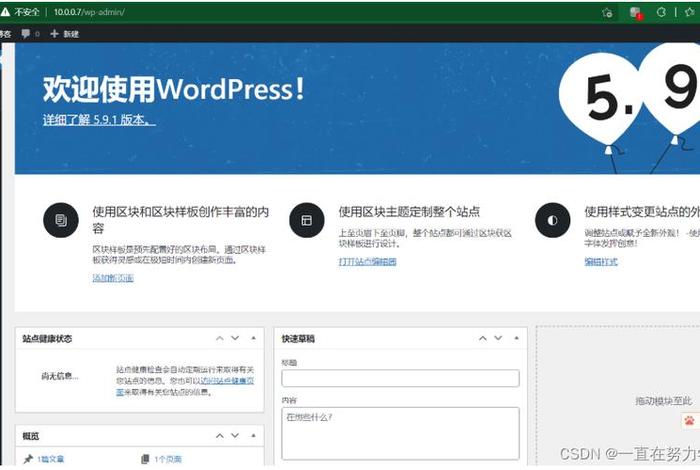Click the pages icon next to 1个页面
This screenshot has width=700, height=470.
pyautogui.click(x=145, y=459)
